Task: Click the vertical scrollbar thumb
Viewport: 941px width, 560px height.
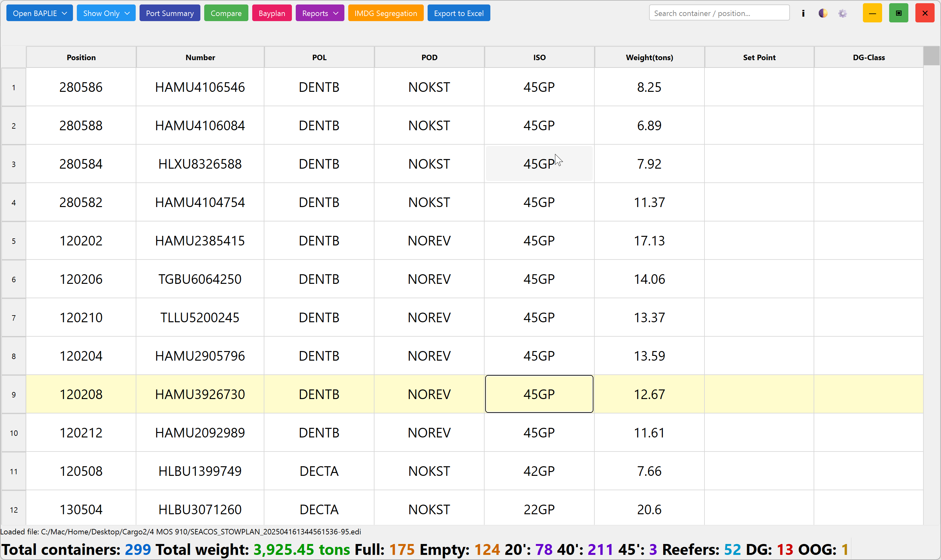Action: coord(931,56)
